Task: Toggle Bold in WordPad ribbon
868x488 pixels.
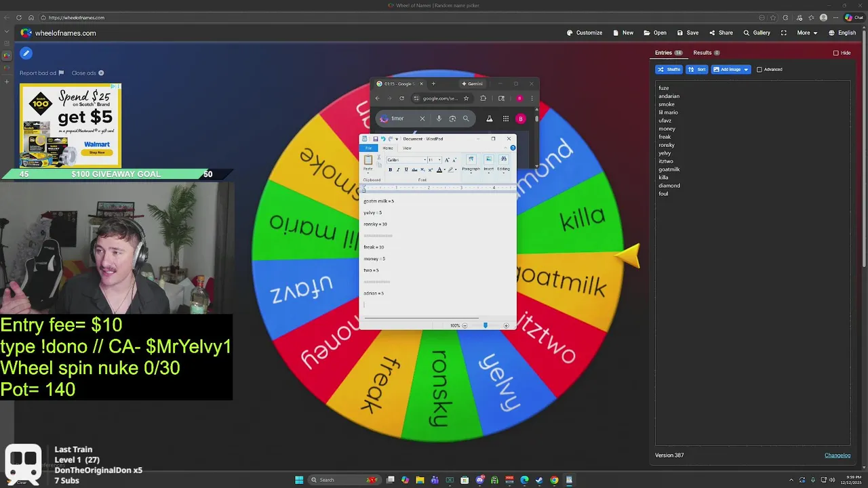Action: click(390, 169)
